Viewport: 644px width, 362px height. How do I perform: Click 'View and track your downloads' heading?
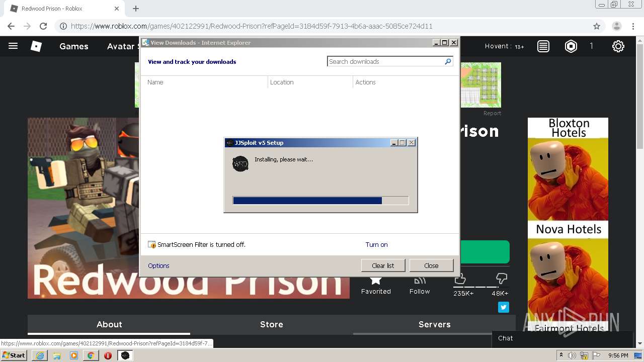click(x=192, y=62)
